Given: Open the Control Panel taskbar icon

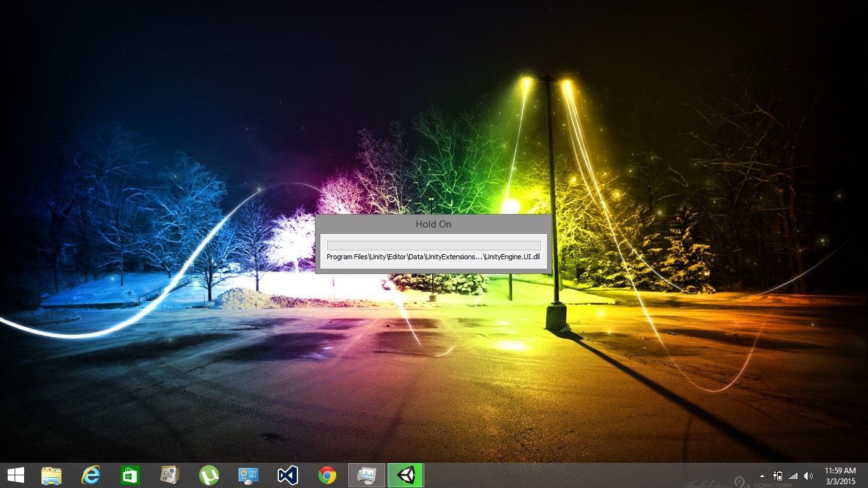Looking at the screenshot, I should pos(248,475).
